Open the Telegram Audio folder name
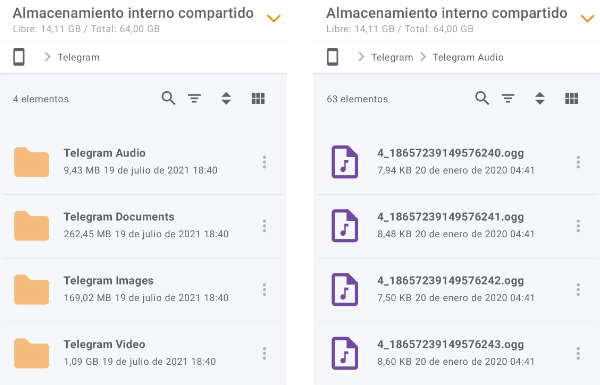 click(x=104, y=153)
